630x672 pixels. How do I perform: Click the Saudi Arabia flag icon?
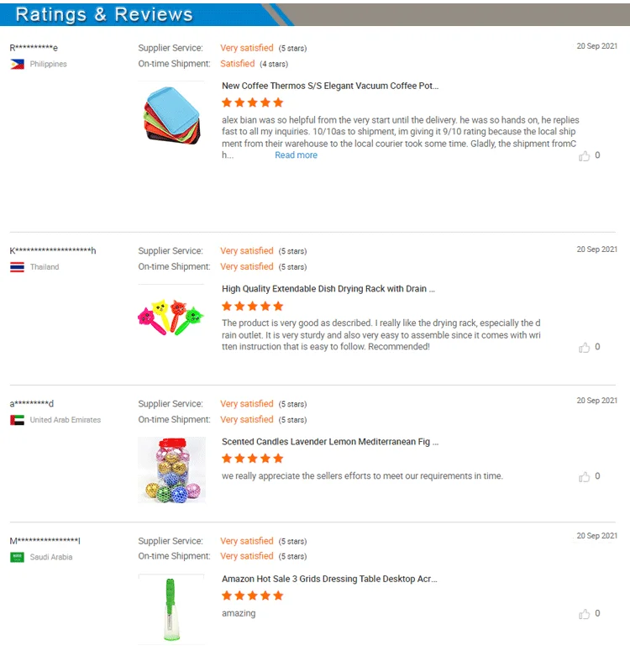(17, 557)
